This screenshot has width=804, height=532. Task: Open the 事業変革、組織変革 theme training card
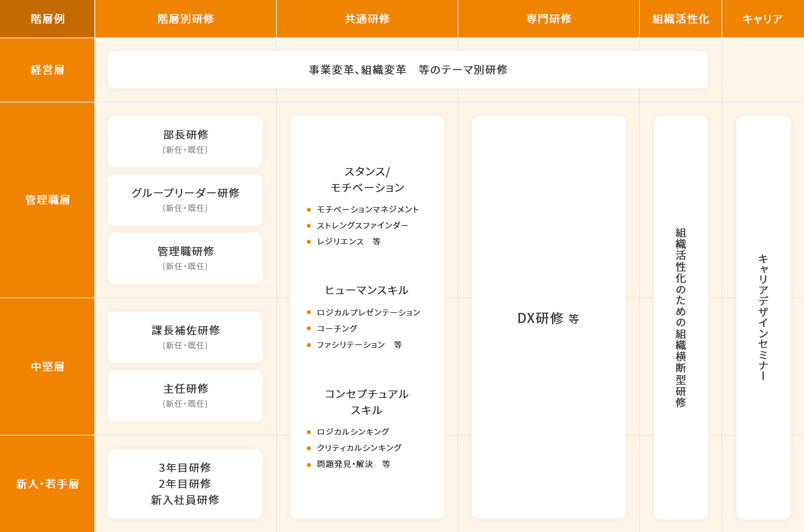click(408, 70)
